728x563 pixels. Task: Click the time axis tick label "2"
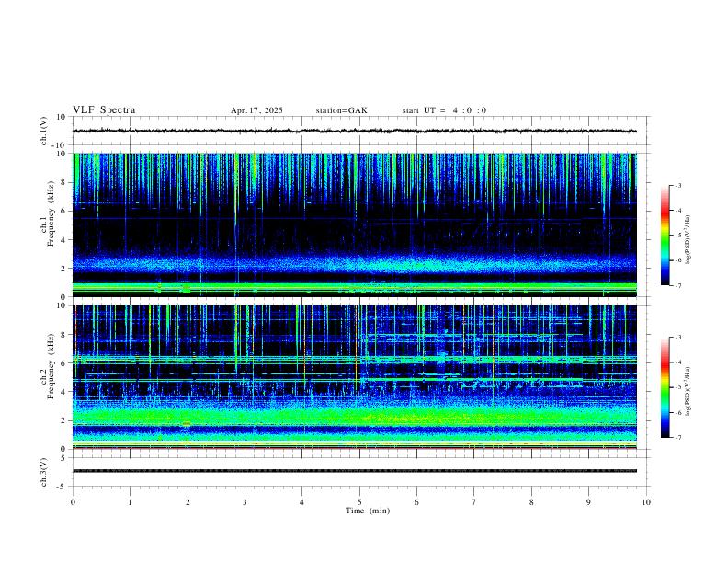click(188, 502)
